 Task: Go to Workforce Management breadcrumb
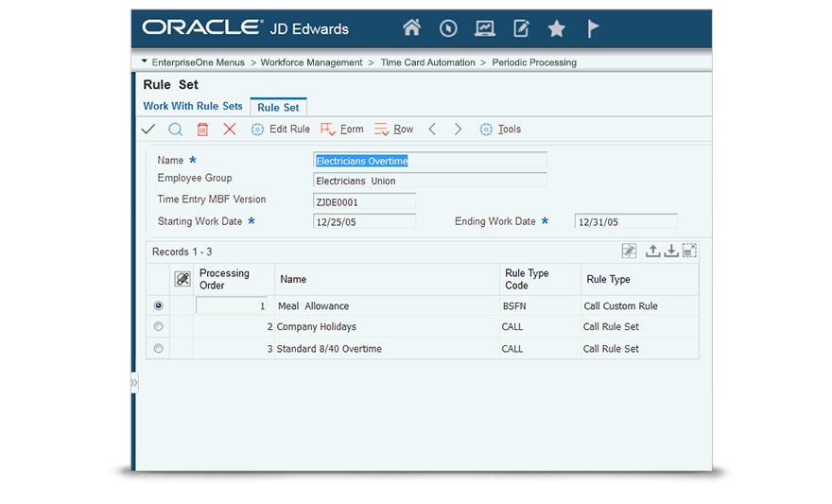311,62
